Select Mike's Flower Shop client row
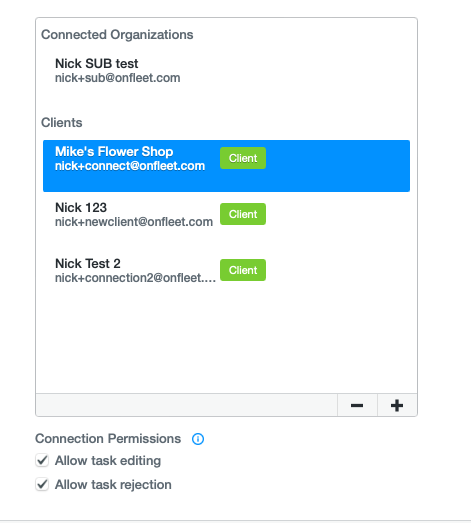471x523 pixels. 226,166
